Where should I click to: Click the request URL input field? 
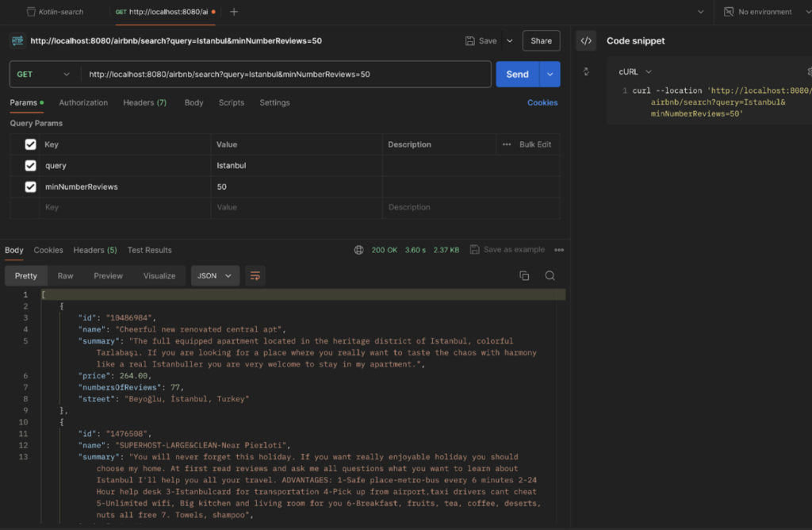click(x=285, y=75)
